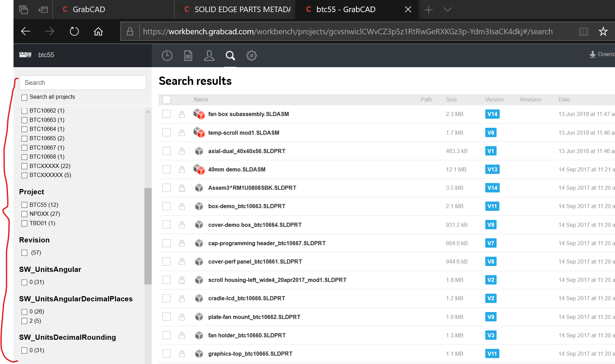Go to browser home page

(x=98, y=32)
